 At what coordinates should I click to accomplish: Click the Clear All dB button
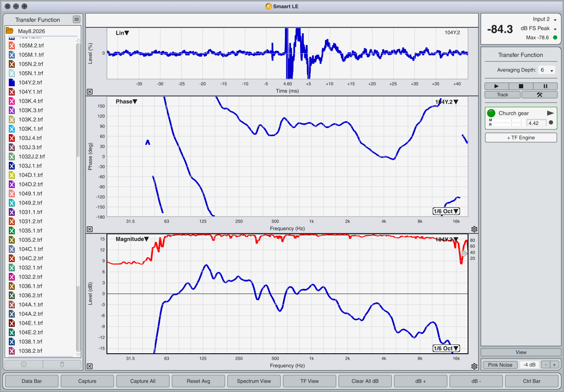click(x=365, y=381)
